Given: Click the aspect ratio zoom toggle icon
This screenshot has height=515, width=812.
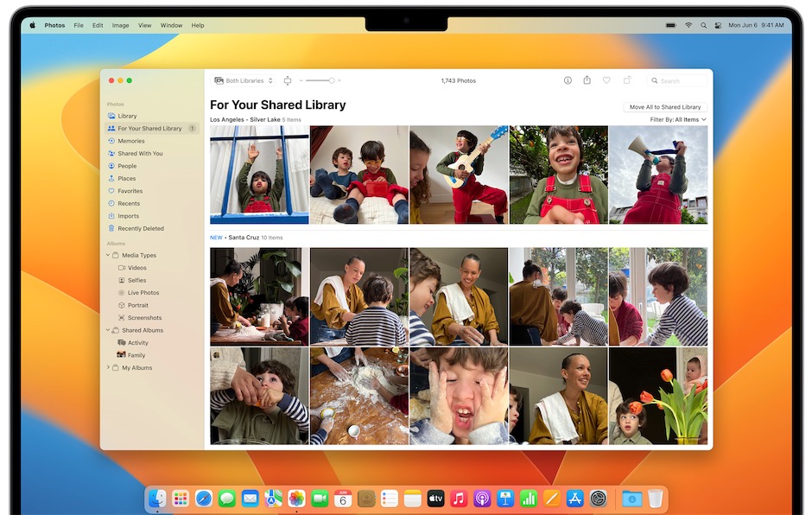Looking at the screenshot, I should [288, 80].
